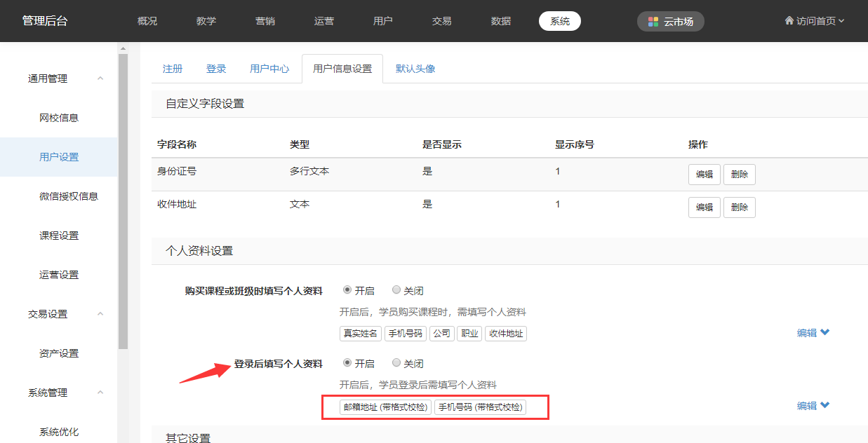
Task: Select 关闭 for 购买课程或班级时填写个人资料
Action: (396, 290)
